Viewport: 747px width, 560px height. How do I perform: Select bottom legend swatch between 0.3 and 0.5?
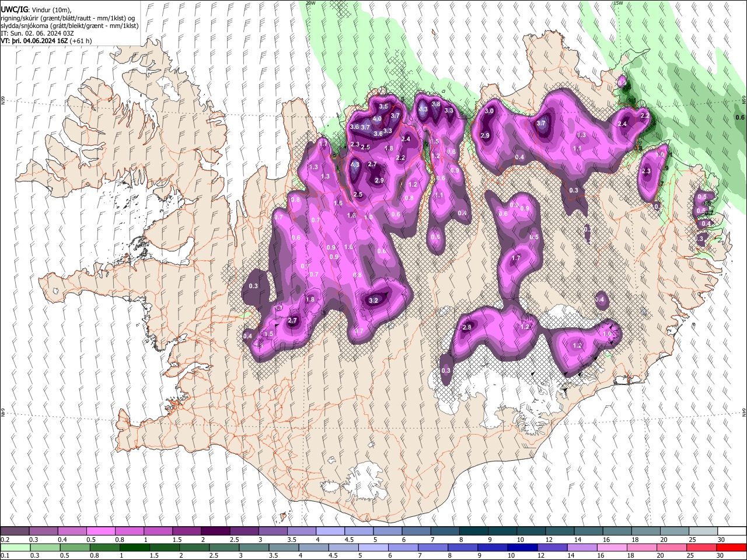(45, 547)
